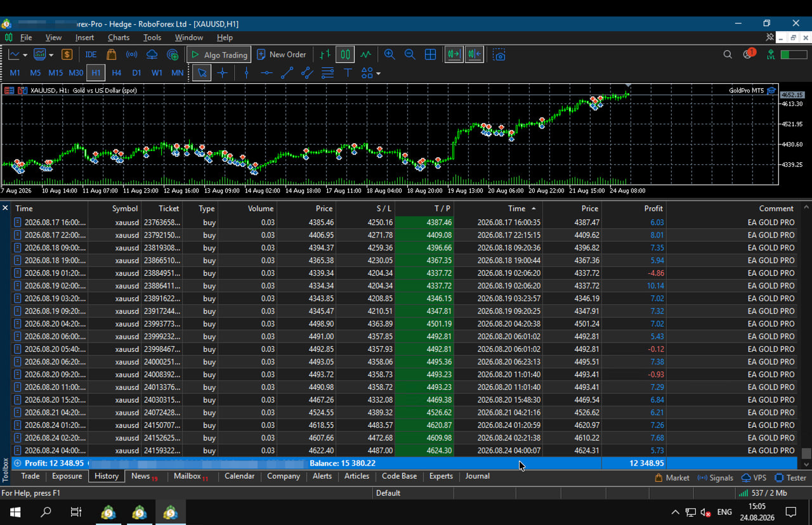Screen dimensions: 812x525
Task: Select the trade with profit 10.14
Action: (x=405, y=285)
